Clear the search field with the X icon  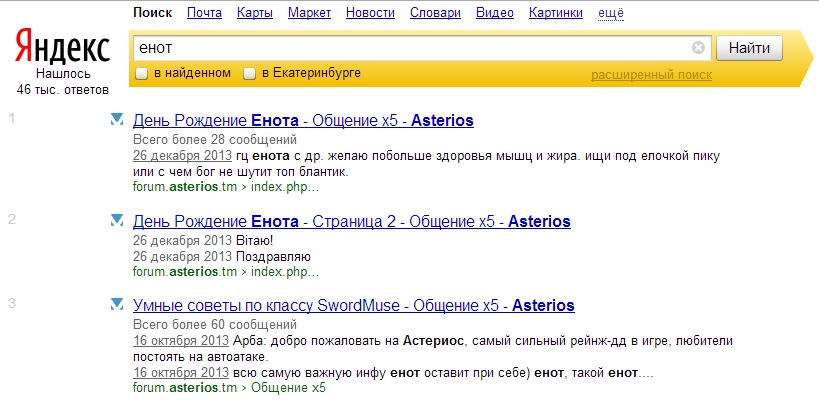coord(698,48)
